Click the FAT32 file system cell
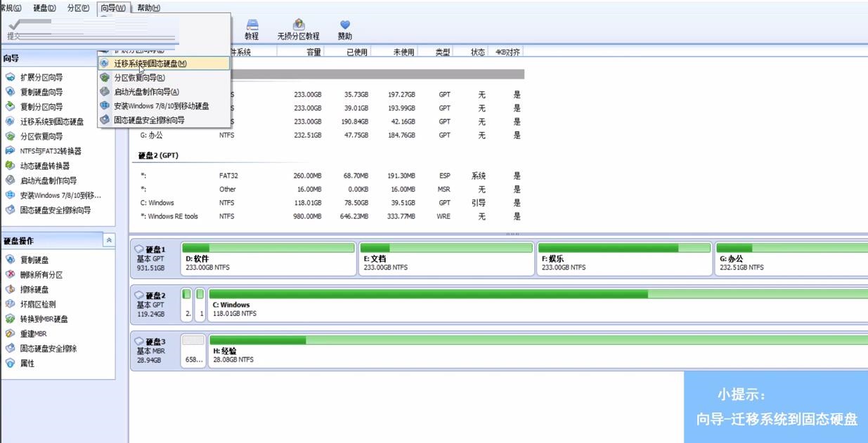The height and width of the screenshot is (443, 868). tap(228, 176)
